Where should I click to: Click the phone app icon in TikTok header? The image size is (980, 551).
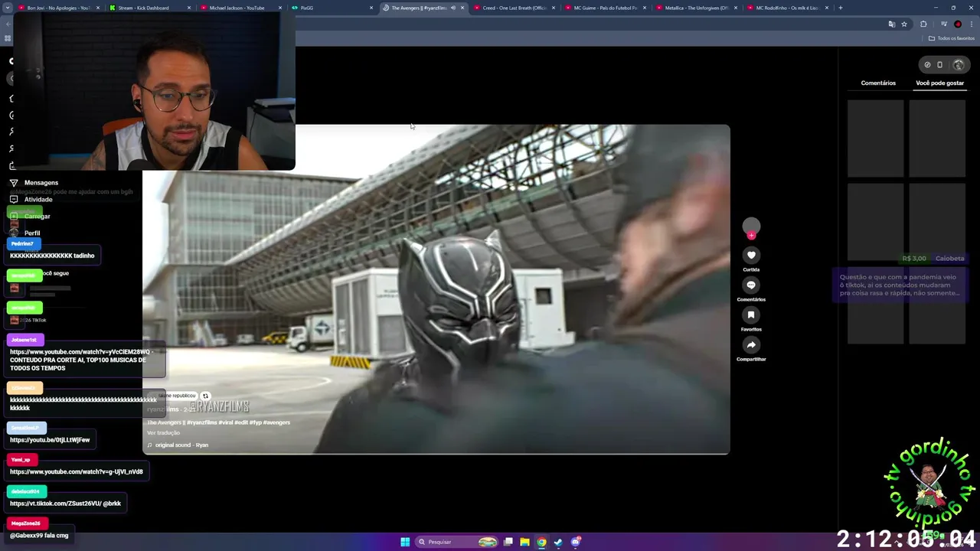[940, 65]
